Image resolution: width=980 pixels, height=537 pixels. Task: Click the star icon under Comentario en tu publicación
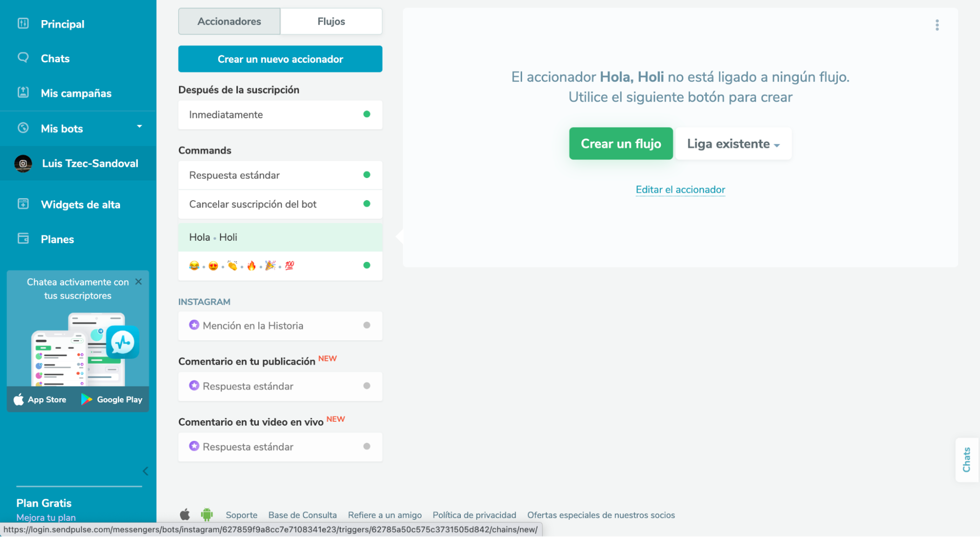click(x=194, y=385)
